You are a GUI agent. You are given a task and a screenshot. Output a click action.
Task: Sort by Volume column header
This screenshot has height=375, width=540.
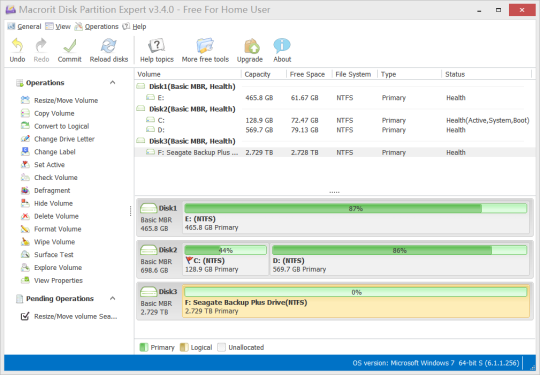point(188,74)
